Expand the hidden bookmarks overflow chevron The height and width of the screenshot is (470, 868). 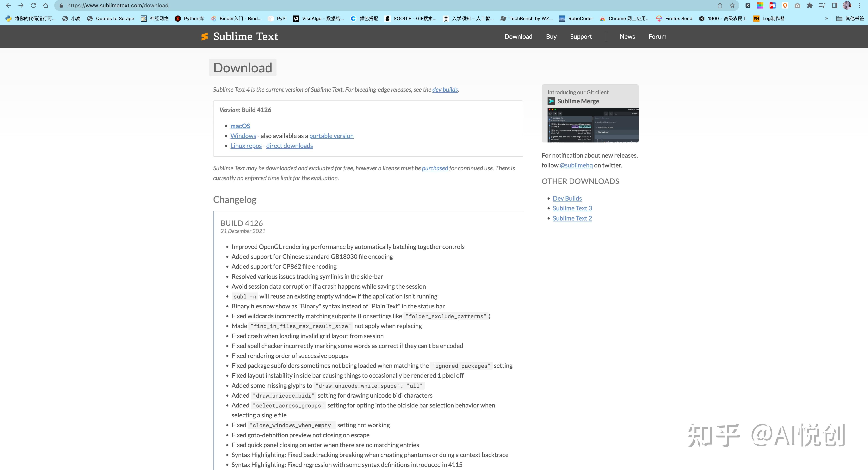pyautogui.click(x=826, y=19)
